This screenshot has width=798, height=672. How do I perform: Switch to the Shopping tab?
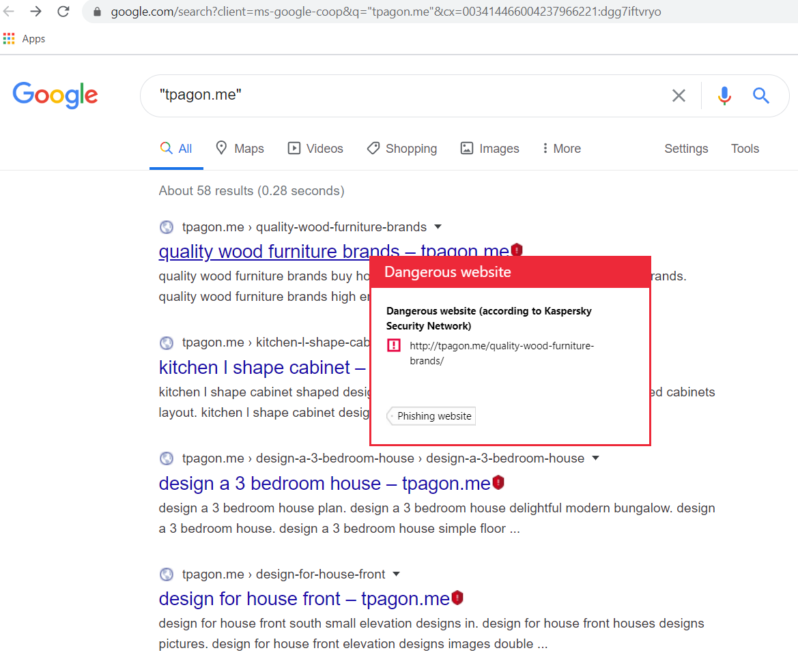[x=402, y=149]
